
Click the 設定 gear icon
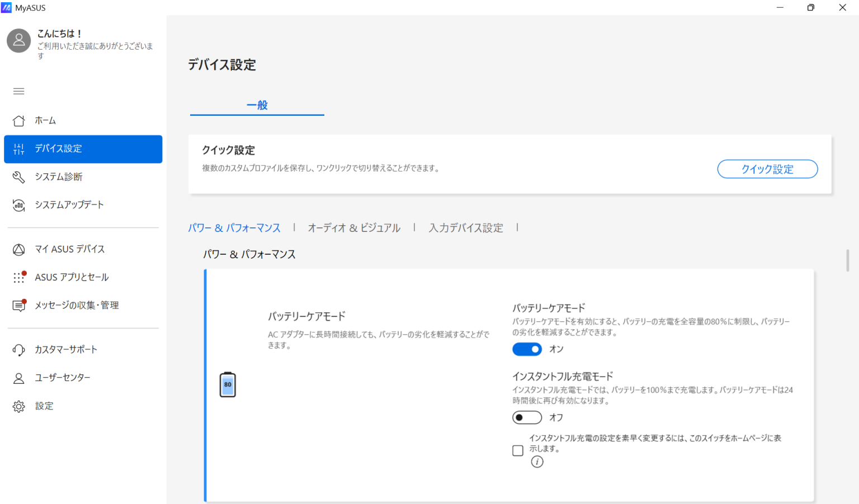[19, 406]
